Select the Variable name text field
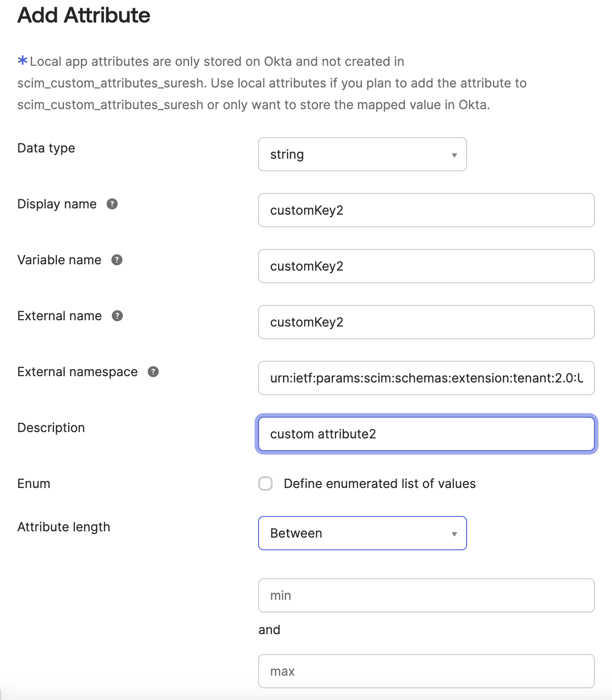This screenshot has width=612, height=700. tap(426, 266)
